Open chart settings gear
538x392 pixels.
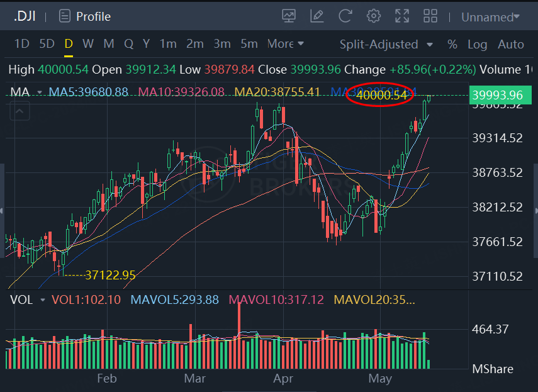click(x=374, y=16)
